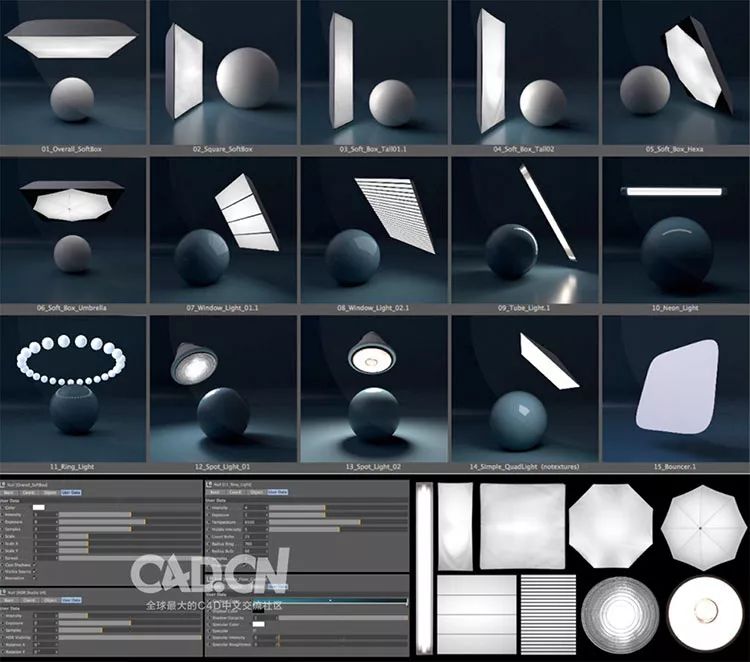Toggle Cast Shadows checkbox in SoftBox panel
Image resolution: width=750 pixels, height=662 pixels.
coord(35,563)
